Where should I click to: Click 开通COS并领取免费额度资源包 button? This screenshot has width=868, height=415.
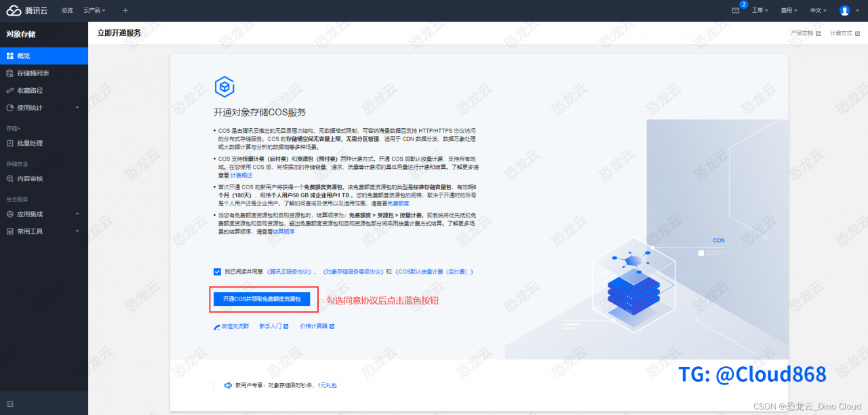263,298
